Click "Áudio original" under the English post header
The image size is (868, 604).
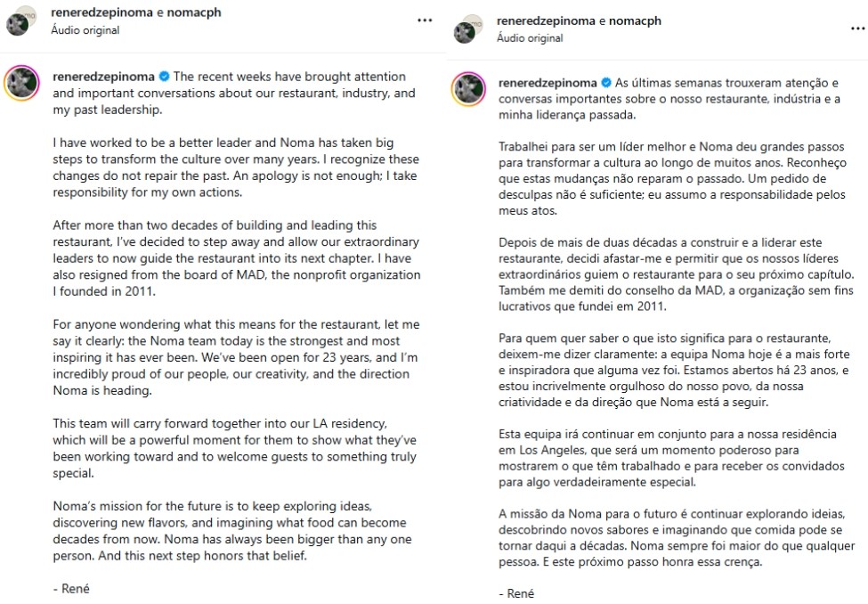(85, 30)
